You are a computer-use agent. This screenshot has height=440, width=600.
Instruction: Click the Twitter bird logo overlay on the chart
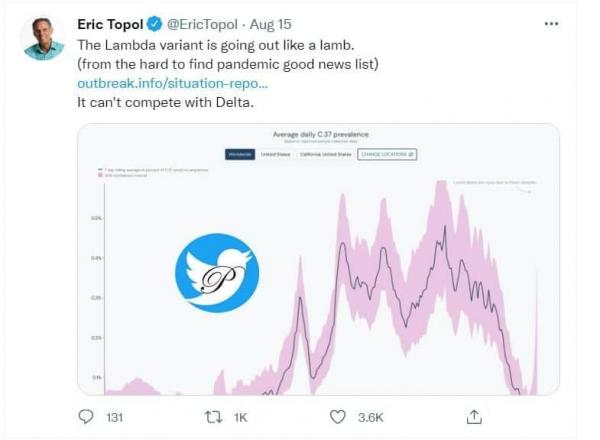pyautogui.click(x=217, y=273)
